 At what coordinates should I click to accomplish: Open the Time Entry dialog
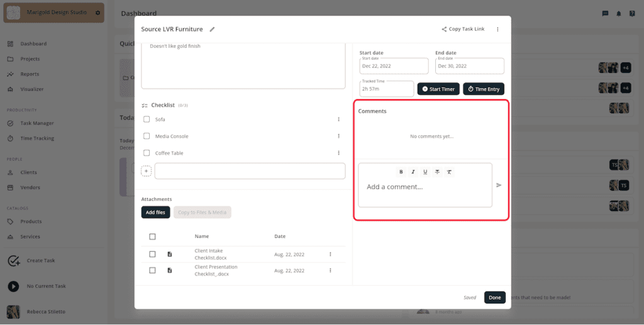coord(484,89)
